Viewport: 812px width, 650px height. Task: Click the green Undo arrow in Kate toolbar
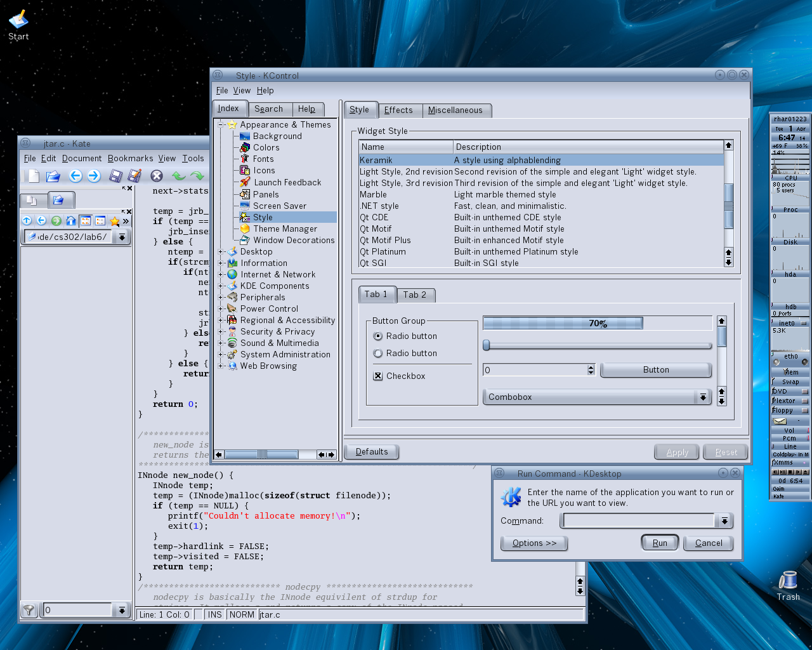pyautogui.click(x=178, y=176)
